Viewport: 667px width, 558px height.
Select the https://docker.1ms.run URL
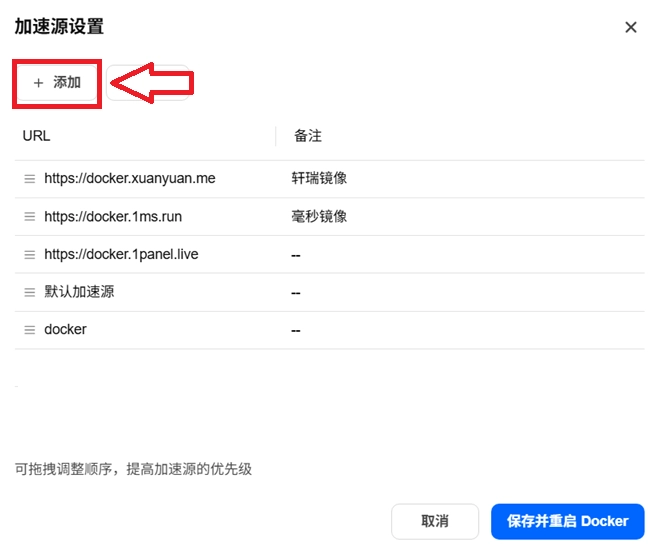(x=113, y=216)
